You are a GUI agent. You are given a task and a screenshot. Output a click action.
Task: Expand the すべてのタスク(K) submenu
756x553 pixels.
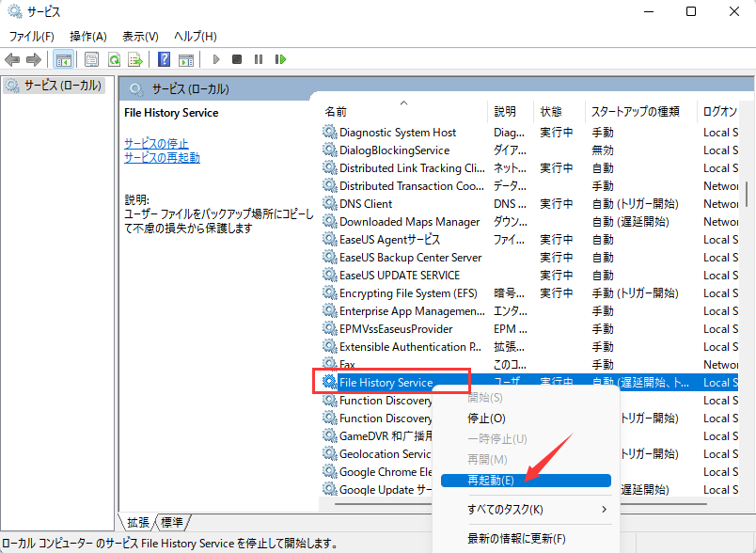(525, 510)
